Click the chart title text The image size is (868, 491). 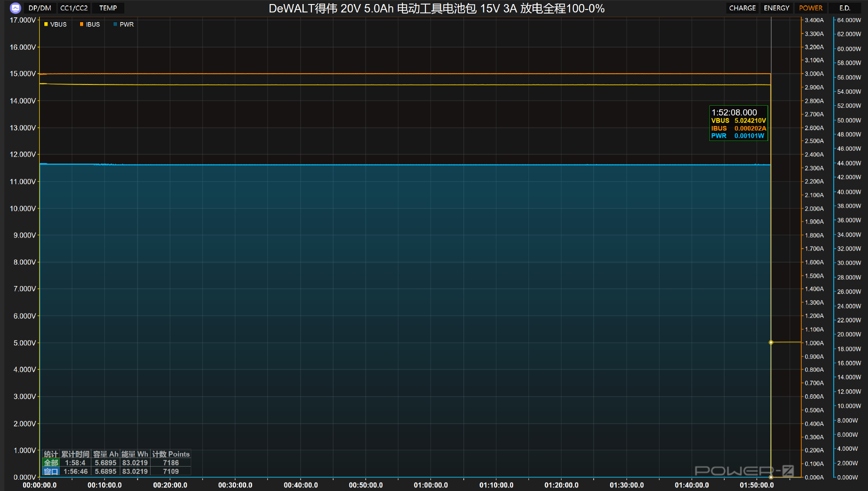pyautogui.click(x=436, y=9)
